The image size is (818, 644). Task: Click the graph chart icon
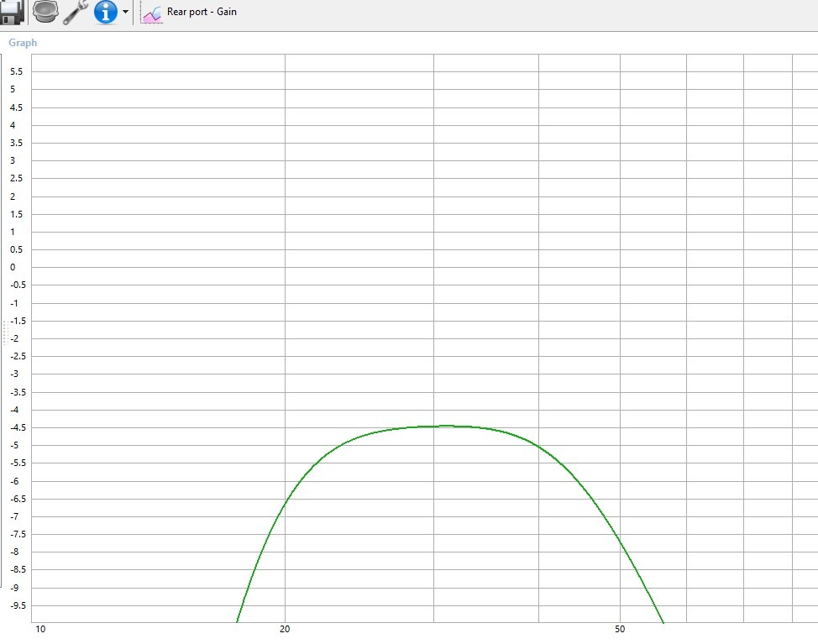tap(151, 13)
